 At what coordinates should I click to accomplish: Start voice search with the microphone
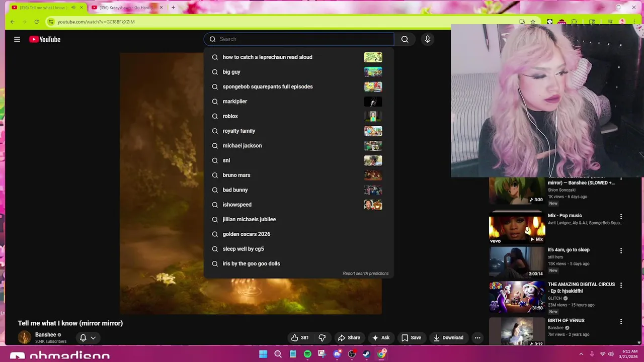pos(428,39)
